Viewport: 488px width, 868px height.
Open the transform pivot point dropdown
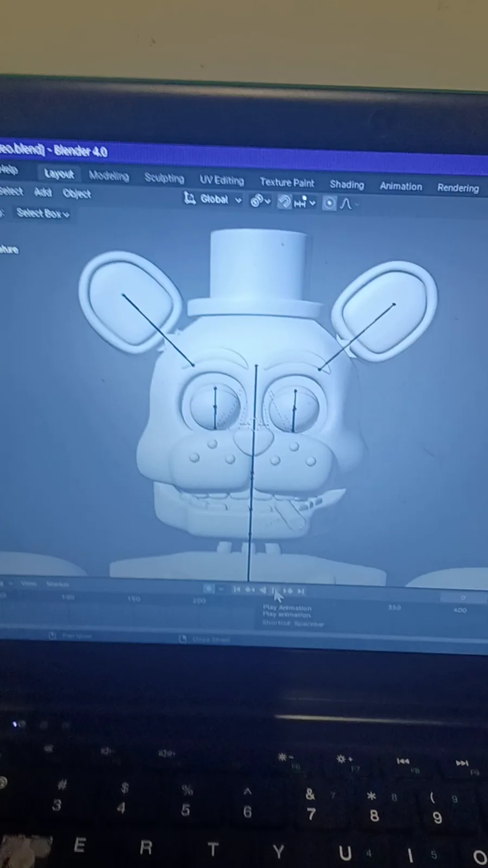260,201
